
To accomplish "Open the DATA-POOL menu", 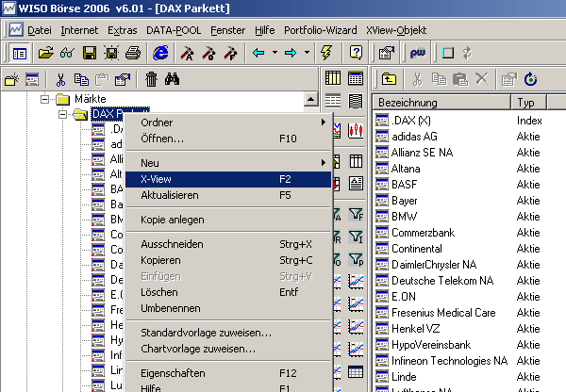I will pyautogui.click(x=174, y=30).
